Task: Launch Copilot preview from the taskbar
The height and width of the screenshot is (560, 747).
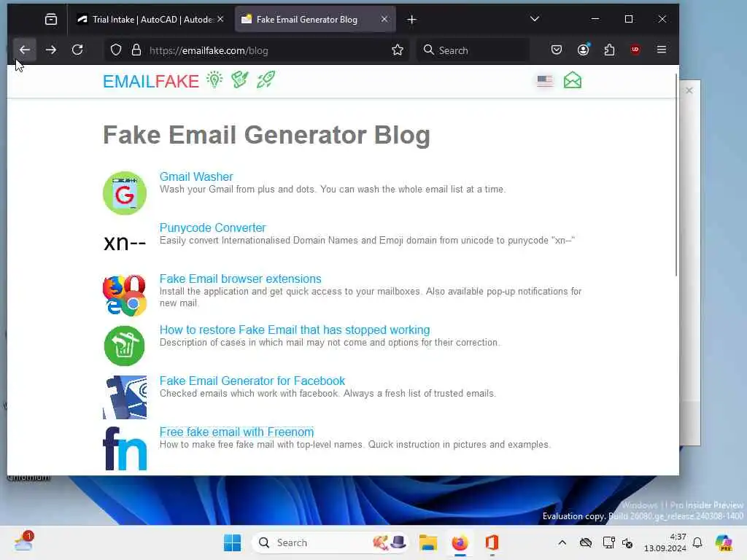Action: point(724,542)
